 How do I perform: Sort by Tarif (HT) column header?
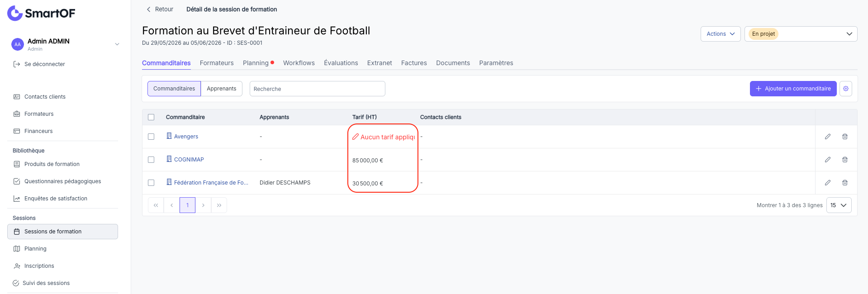click(x=365, y=117)
